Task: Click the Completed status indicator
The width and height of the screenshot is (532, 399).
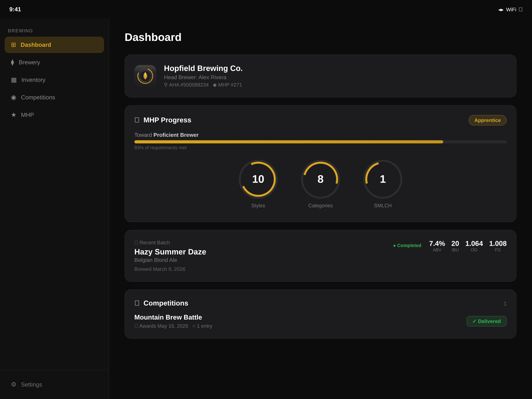Action: tap(407, 245)
